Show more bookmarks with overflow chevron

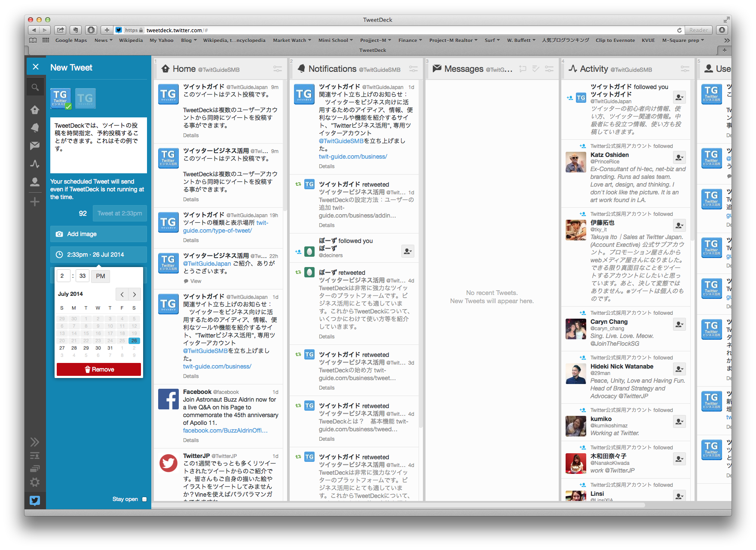(727, 40)
